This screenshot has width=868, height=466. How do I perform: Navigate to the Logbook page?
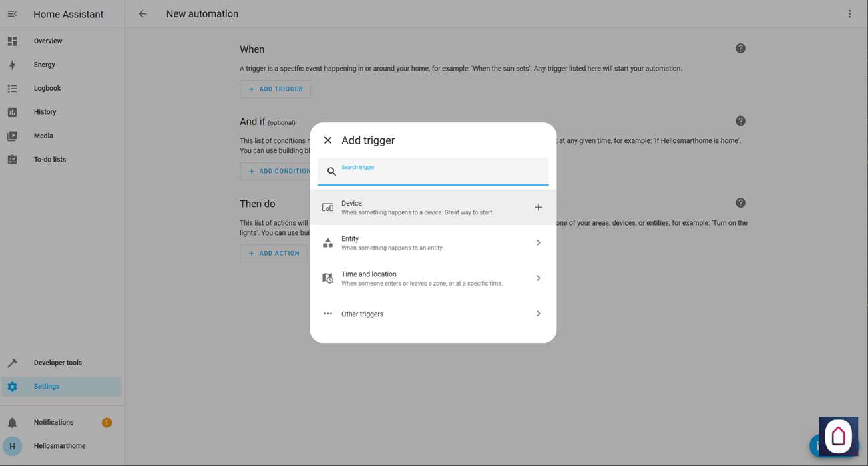coord(47,88)
